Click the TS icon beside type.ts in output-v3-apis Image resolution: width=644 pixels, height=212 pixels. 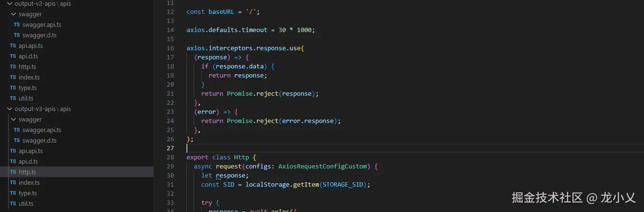(x=13, y=193)
